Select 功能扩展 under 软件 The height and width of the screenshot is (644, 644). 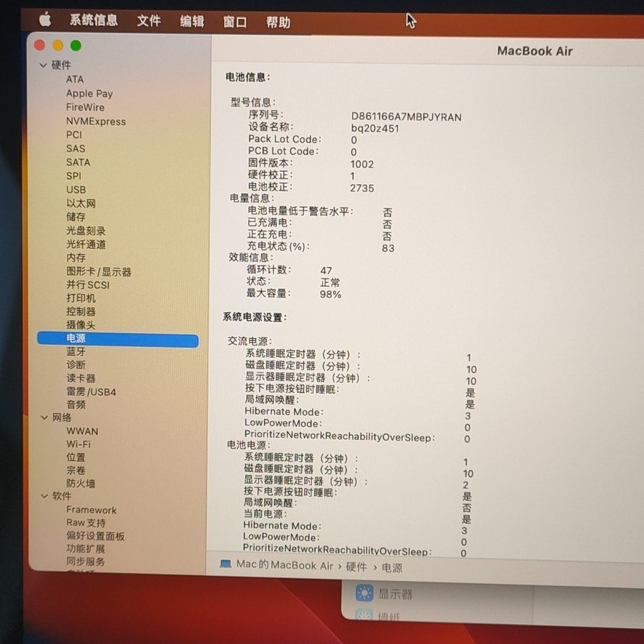click(85, 549)
